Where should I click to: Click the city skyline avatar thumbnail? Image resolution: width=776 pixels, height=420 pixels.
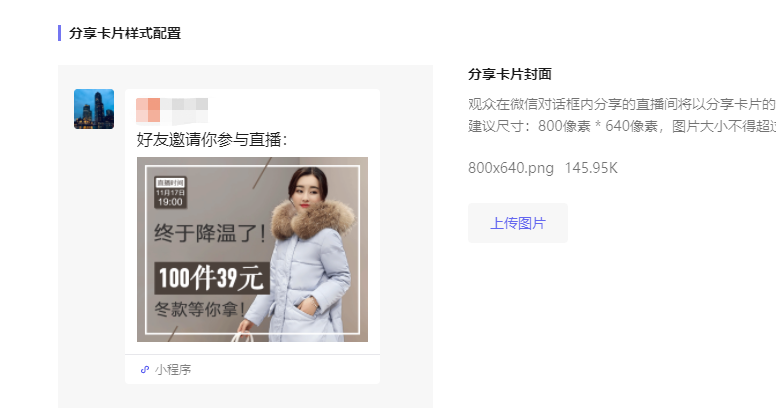pos(94,109)
